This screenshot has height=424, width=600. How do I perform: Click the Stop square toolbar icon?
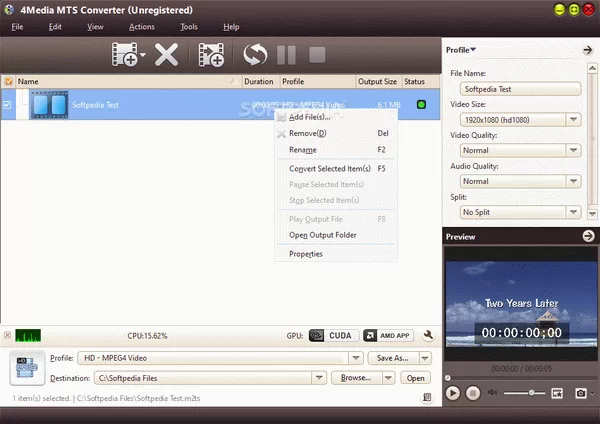click(317, 55)
